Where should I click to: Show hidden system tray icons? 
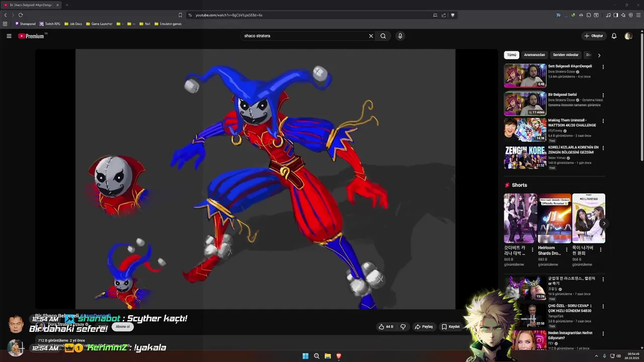pos(596,356)
